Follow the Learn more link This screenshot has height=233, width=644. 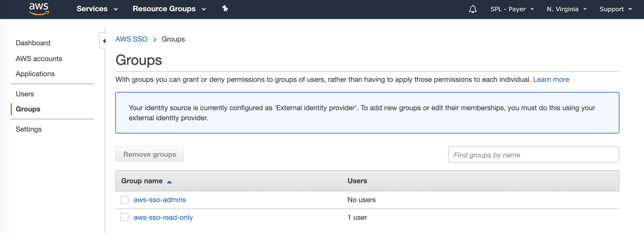tap(551, 79)
